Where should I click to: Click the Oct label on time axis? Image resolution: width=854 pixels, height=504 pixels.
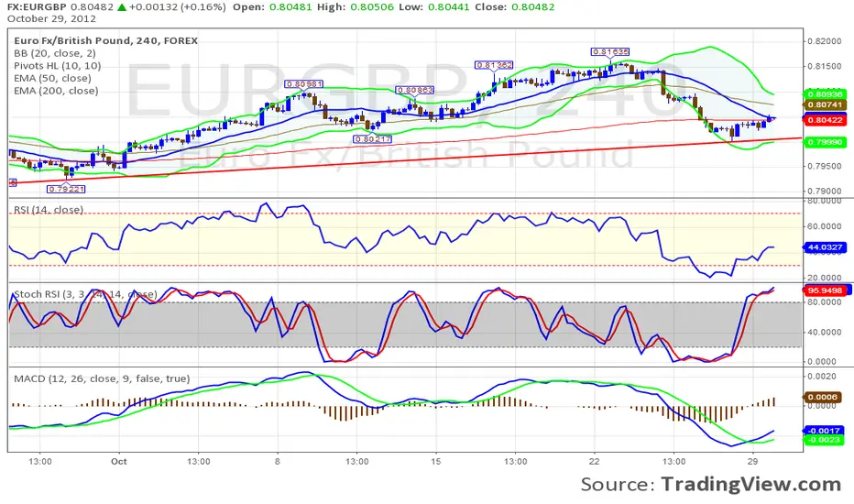[119, 462]
